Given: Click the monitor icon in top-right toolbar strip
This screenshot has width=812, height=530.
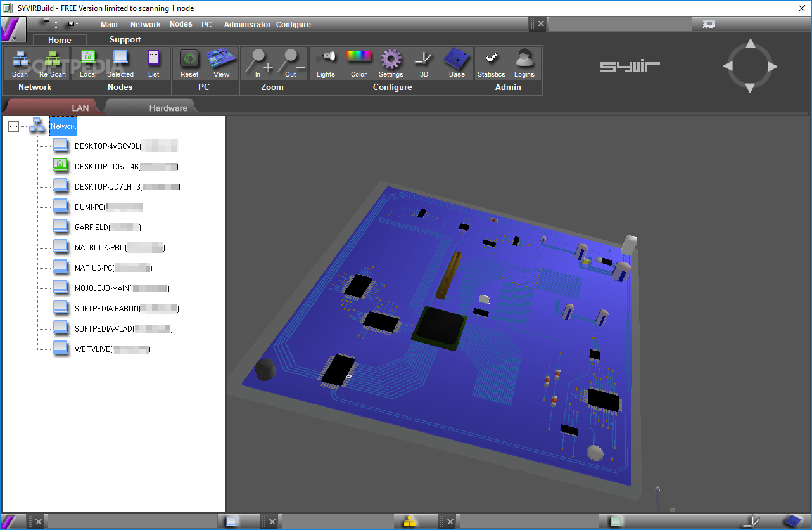Looking at the screenshot, I should click(x=709, y=24).
